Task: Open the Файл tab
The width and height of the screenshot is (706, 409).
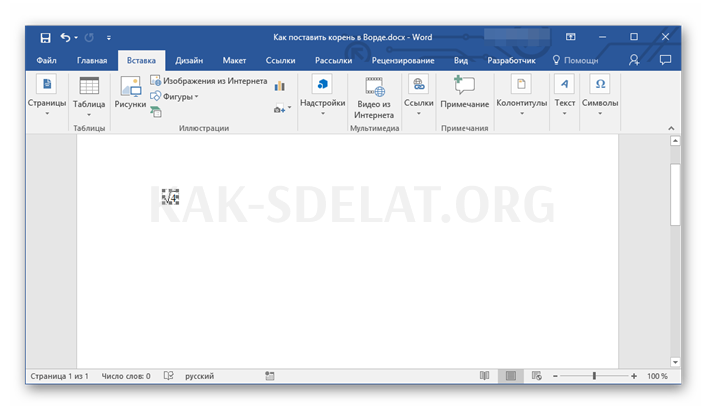Action: click(46, 60)
